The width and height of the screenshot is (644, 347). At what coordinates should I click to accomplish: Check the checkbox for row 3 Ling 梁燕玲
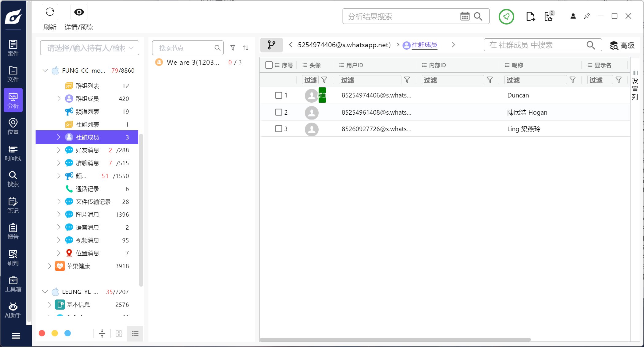click(278, 129)
